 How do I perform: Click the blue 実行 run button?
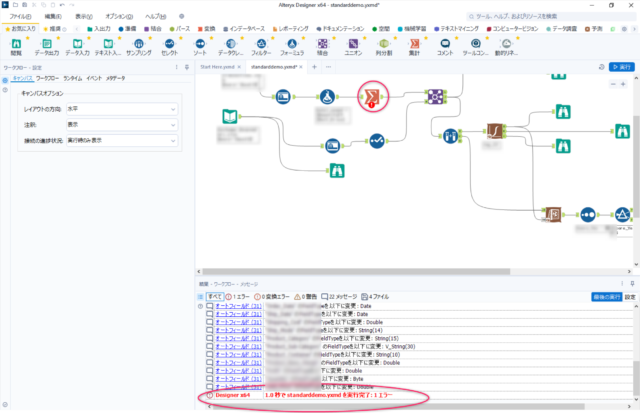[x=622, y=67]
